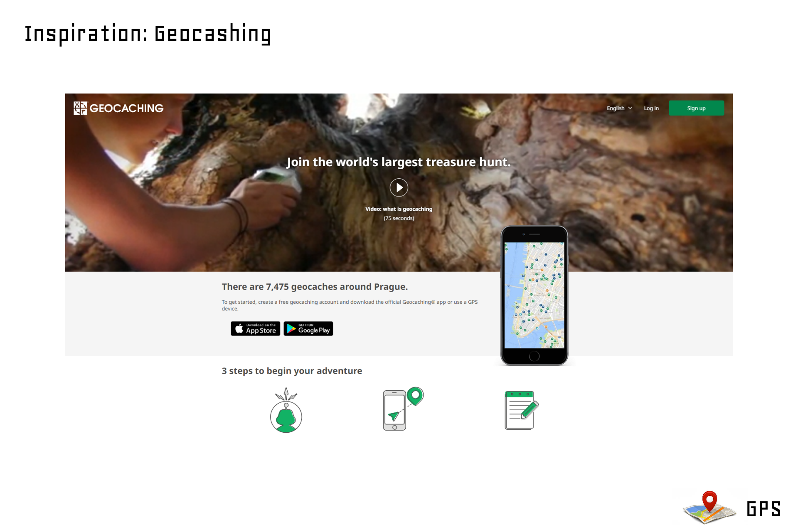Click the Log in link
The height and width of the screenshot is (532, 798).
pos(651,108)
